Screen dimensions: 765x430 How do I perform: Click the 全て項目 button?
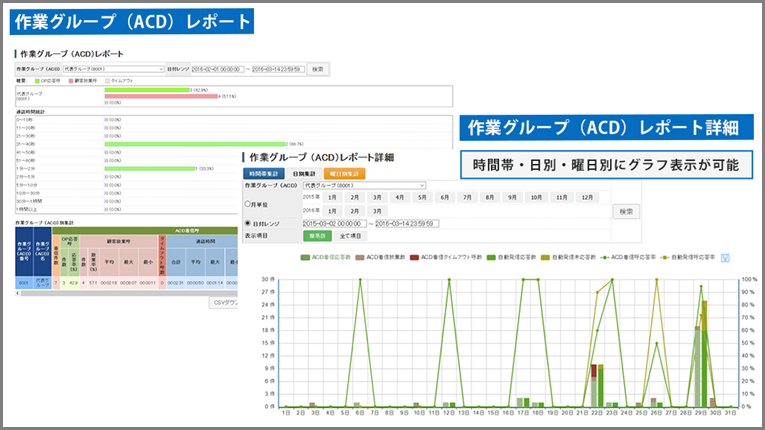tap(352, 236)
